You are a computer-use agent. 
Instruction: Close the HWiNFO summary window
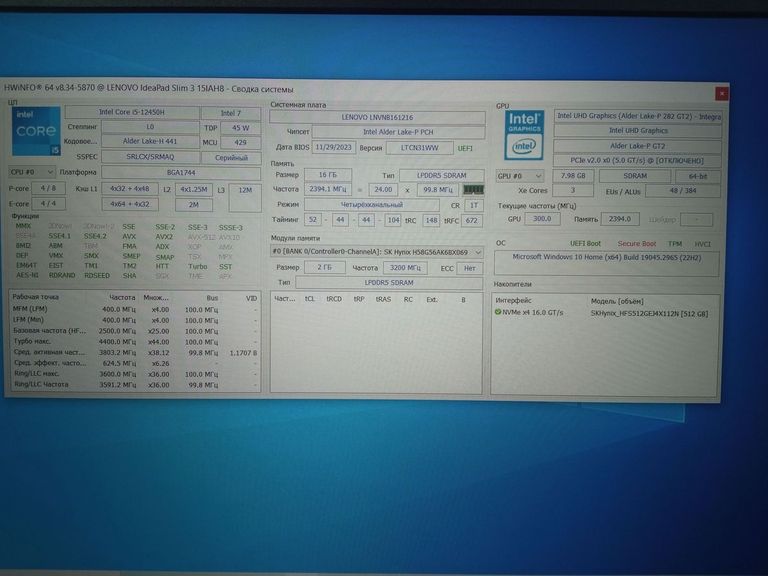(721, 93)
